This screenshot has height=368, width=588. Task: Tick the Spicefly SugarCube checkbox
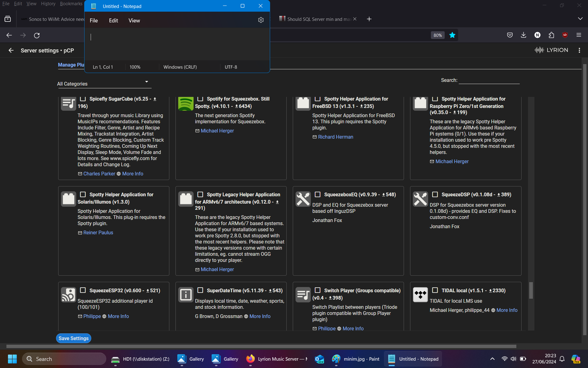point(83,99)
